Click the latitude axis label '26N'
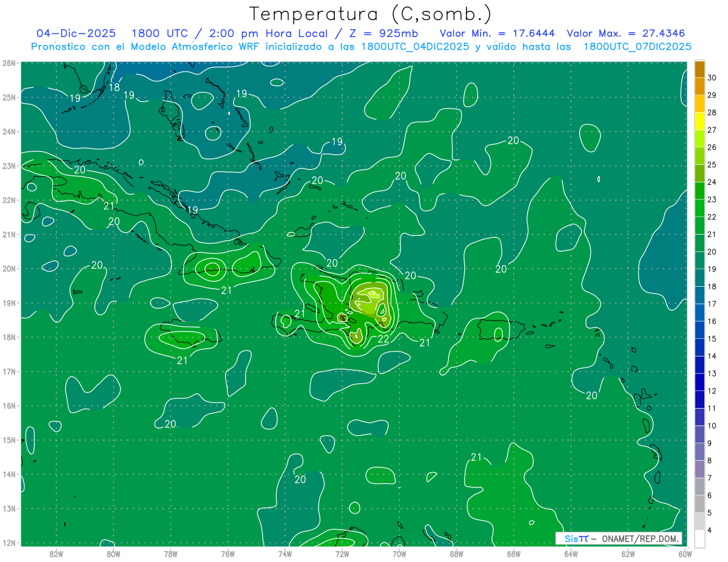728x562 pixels. pyautogui.click(x=9, y=62)
